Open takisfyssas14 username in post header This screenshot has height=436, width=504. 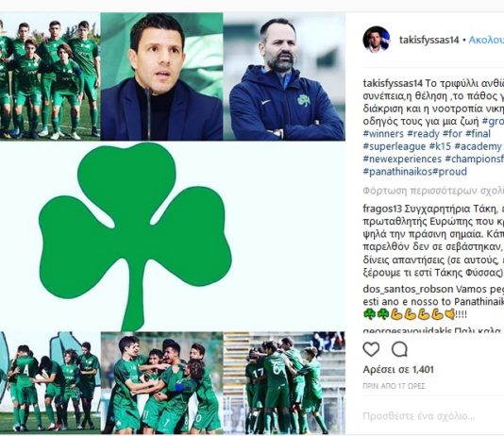click(x=428, y=40)
